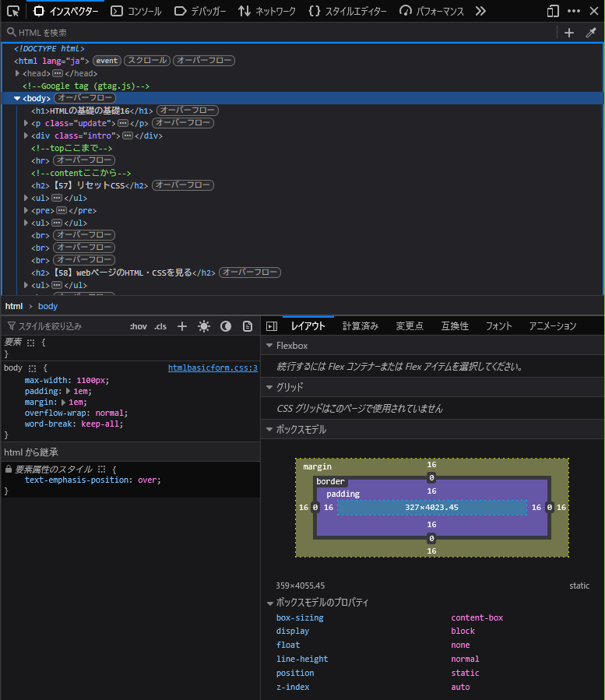Click the text-emphasis-position over value
The width and height of the screenshot is (605, 700).
pyautogui.click(x=147, y=480)
